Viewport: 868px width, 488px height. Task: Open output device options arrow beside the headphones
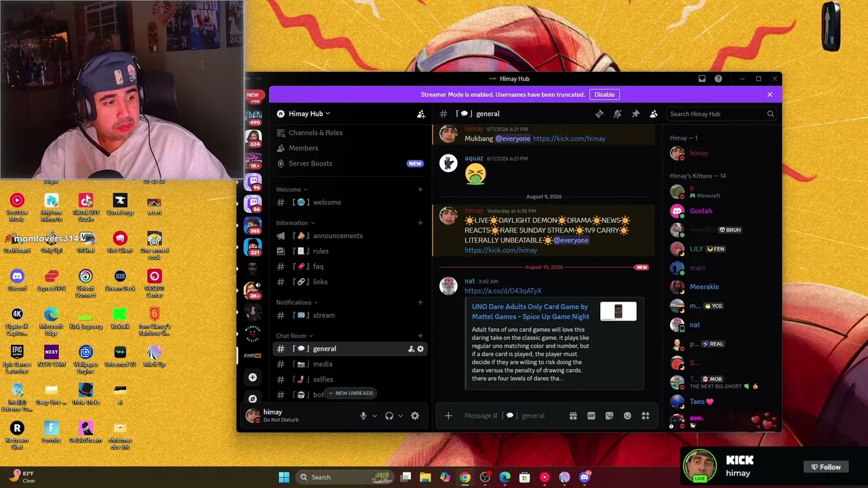pyautogui.click(x=400, y=416)
